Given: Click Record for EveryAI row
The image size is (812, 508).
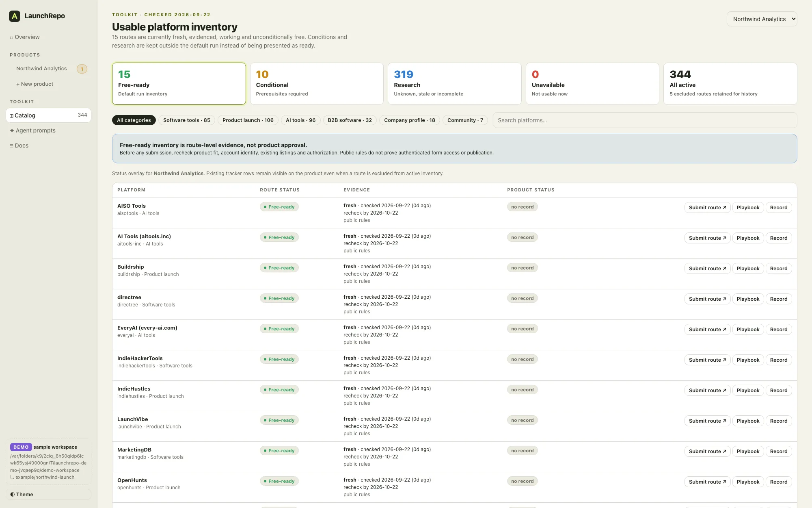Looking at the screenshot, I should 779,330.
